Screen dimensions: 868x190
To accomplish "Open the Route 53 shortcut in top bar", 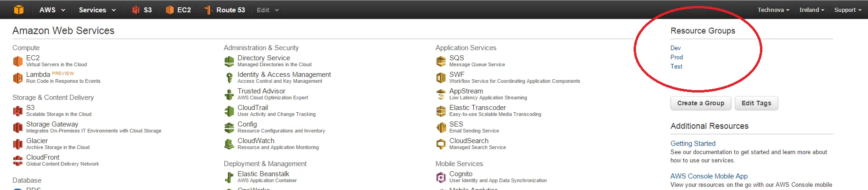I will (x=225, y=10).
